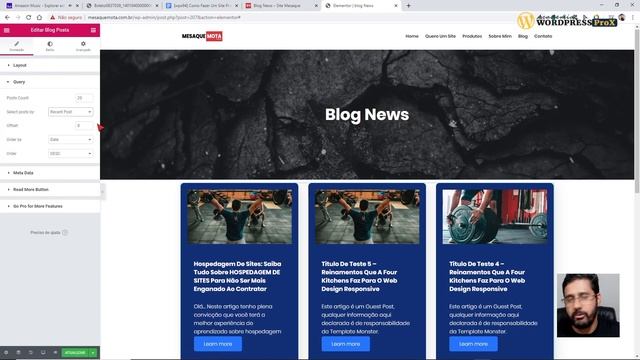Image resolution: width=640 pixels, height=360 pixels.
Task: Open Responsive mode icon in bottom bar
Action: 43,353
